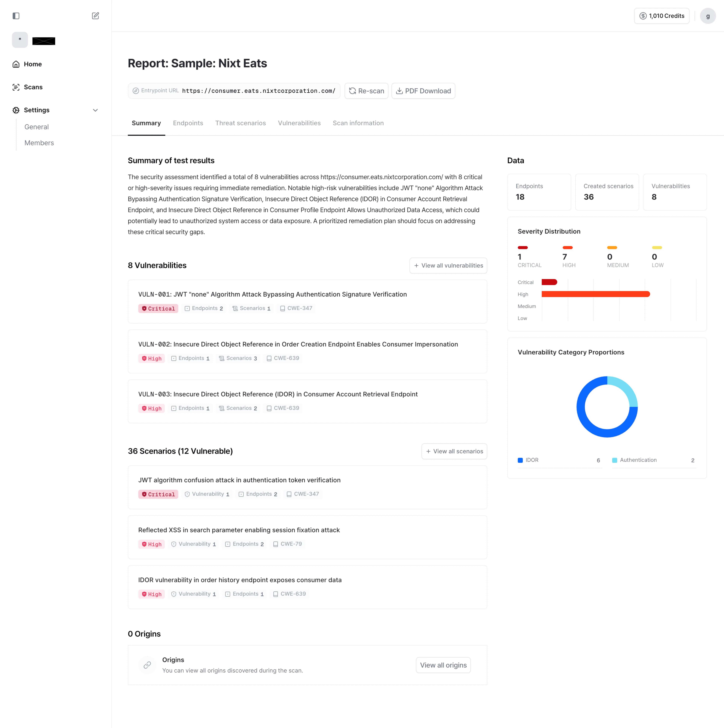The height and width of the screenshot is (728, 724).
Task: Click the 1,010 Credits button
Action: point(662,16)
